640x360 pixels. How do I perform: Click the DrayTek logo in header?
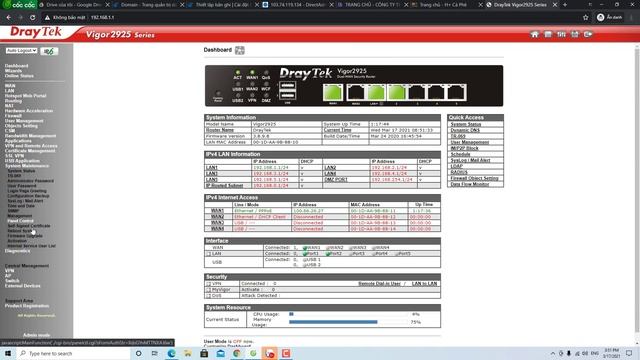coord(36,32)
